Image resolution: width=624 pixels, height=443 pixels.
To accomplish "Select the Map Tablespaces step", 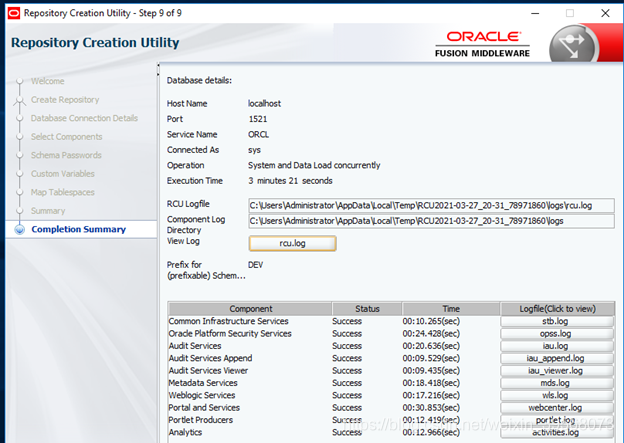I will [63, 192].
